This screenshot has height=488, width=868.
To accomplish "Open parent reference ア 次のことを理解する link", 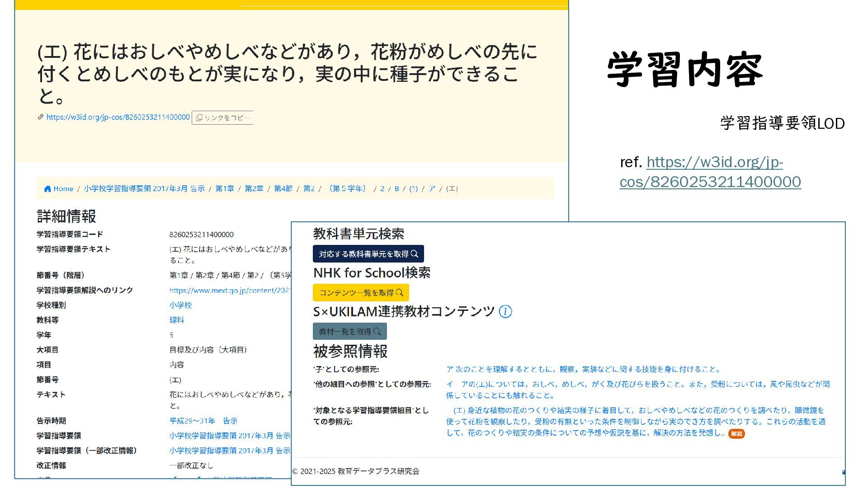I will (583, 369).
